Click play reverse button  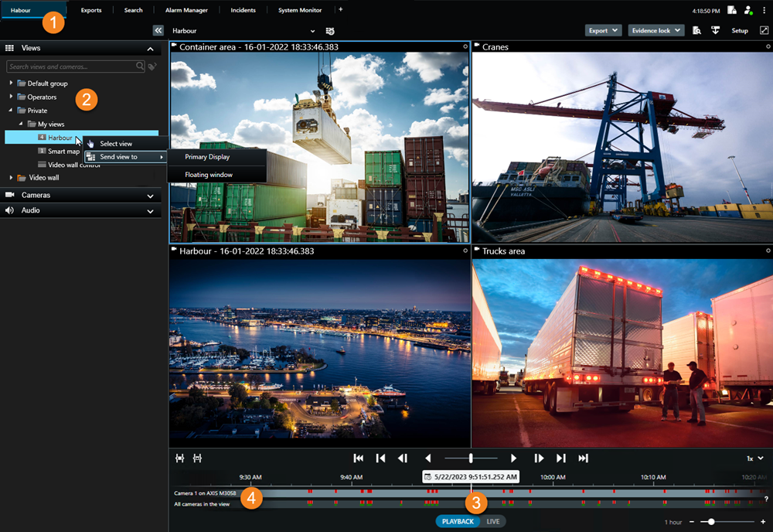coord(427,458)
